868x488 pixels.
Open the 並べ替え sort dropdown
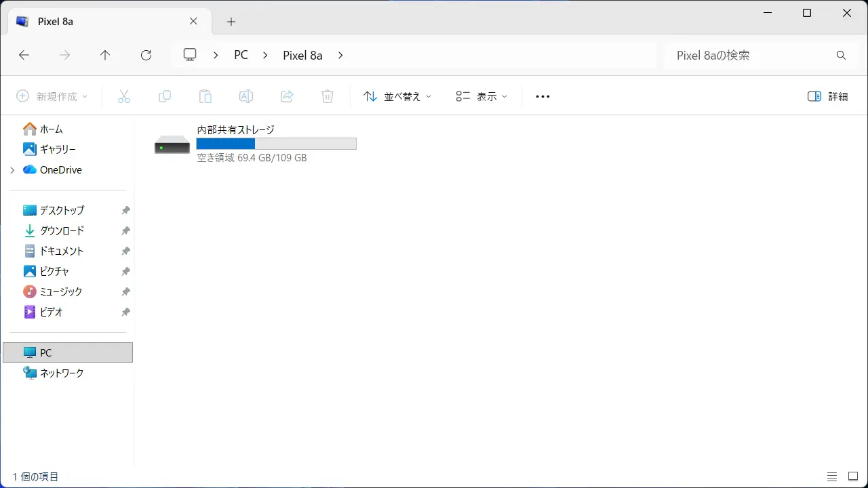397,96
